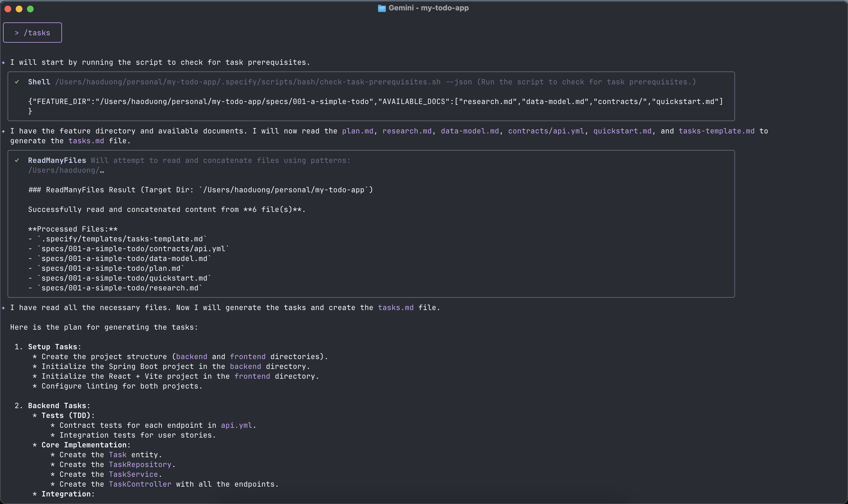Viewport: 848px width, 504px height.
Task: Click the 'Gemini - my-todo-app' window title
Action: click(428, 8)
